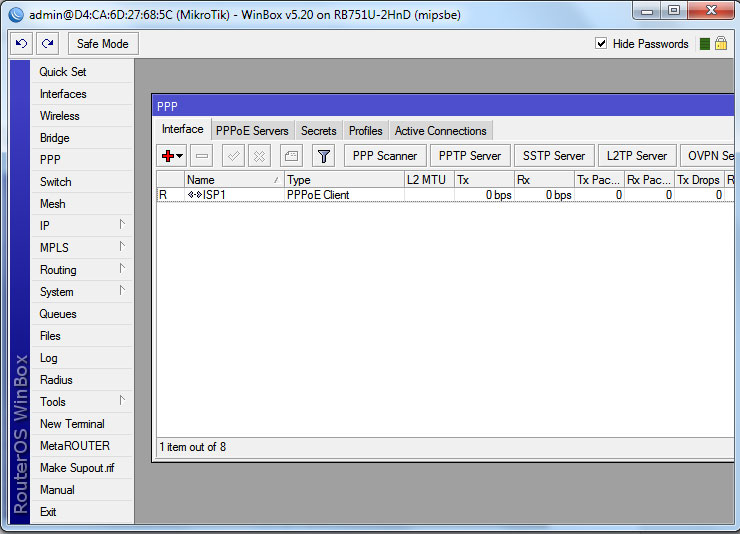The height and width of the screenshot is (534, 740).
Task: Click the checkmark enable icon
Action: [233, 156]
